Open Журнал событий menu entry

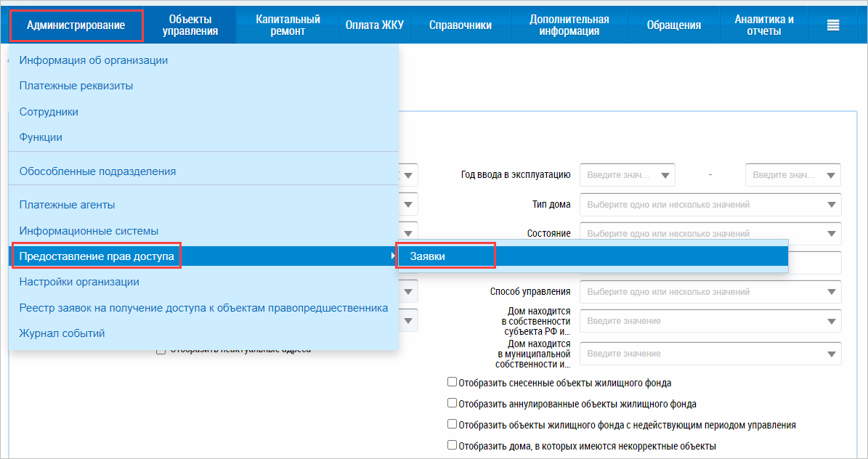203,333
